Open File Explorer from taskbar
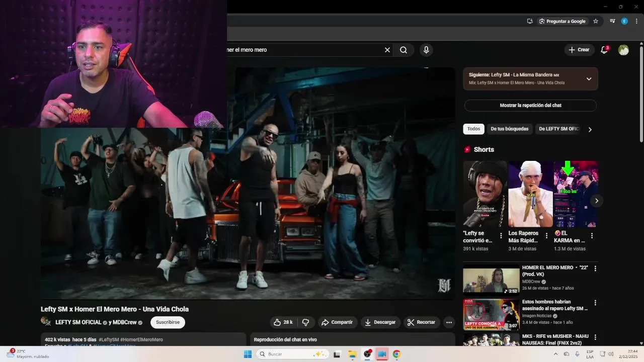644x362 pixels. click(352, 354)
